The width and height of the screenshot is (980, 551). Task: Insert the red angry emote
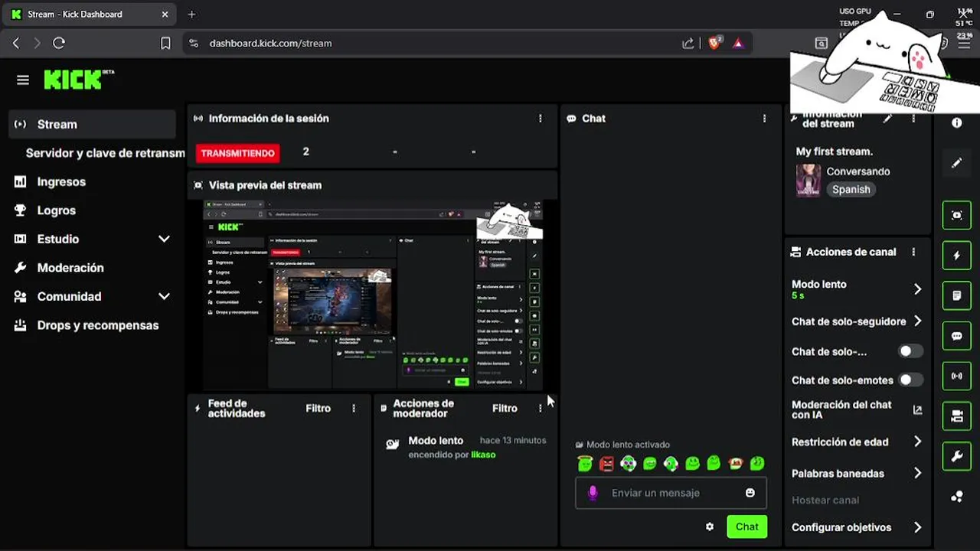pos(606,463)
